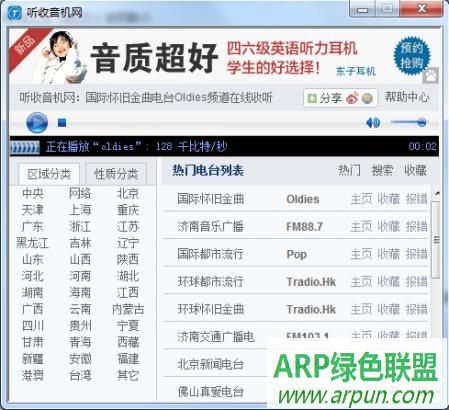Screen dimensions: 449x410
Task: Play station 环球都市流行
Action: 210,282
